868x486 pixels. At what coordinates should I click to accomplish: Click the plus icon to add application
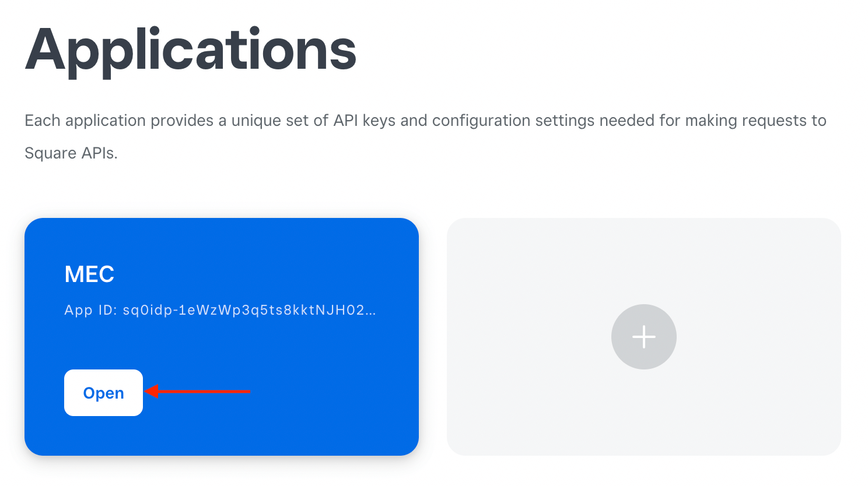point(643,337)
